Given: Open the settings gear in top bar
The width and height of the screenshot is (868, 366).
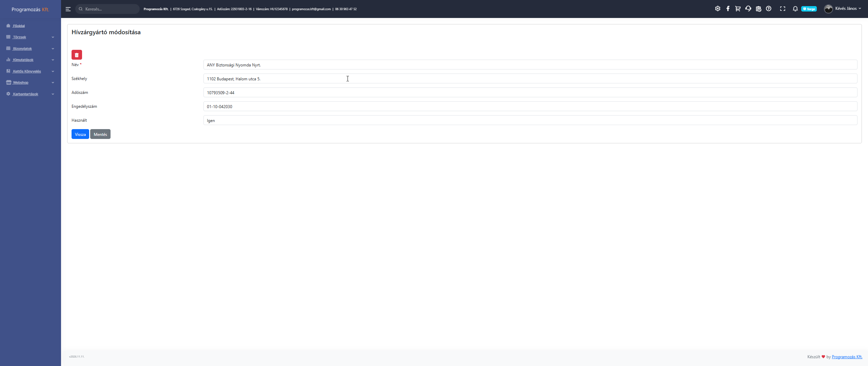Looking at the screenshot, I should pyautogui.click(x=717, y=9).
